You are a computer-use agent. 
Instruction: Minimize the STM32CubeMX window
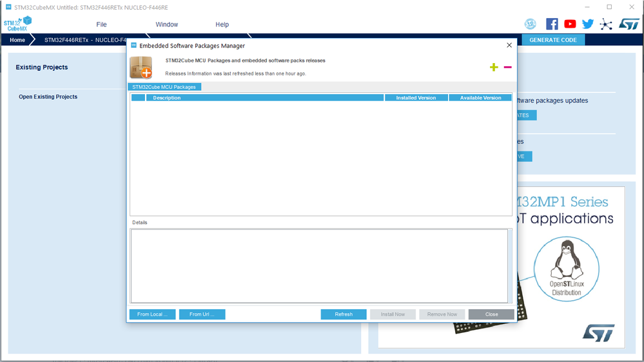pos(587,7)
